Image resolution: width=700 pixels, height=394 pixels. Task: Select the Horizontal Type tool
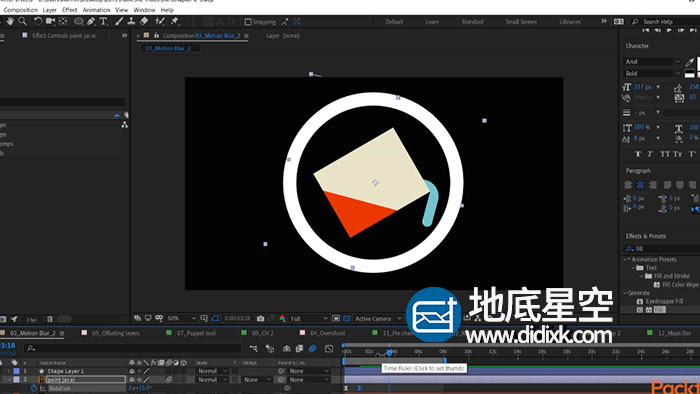(x=104, y=21)
